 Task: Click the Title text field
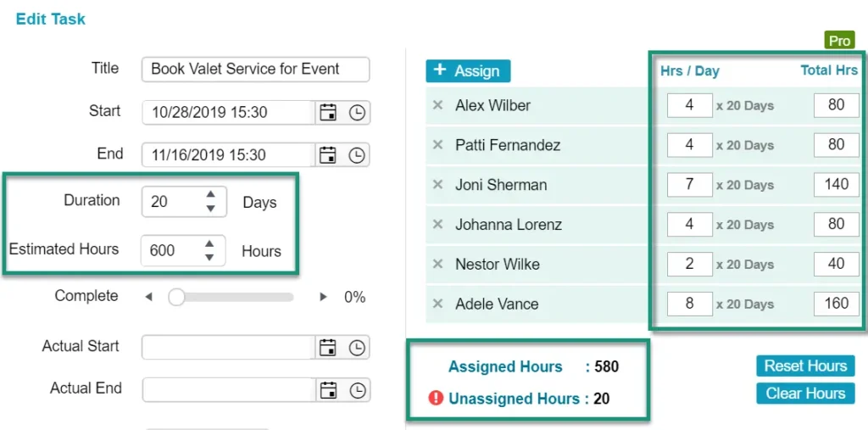pos(255,70)
